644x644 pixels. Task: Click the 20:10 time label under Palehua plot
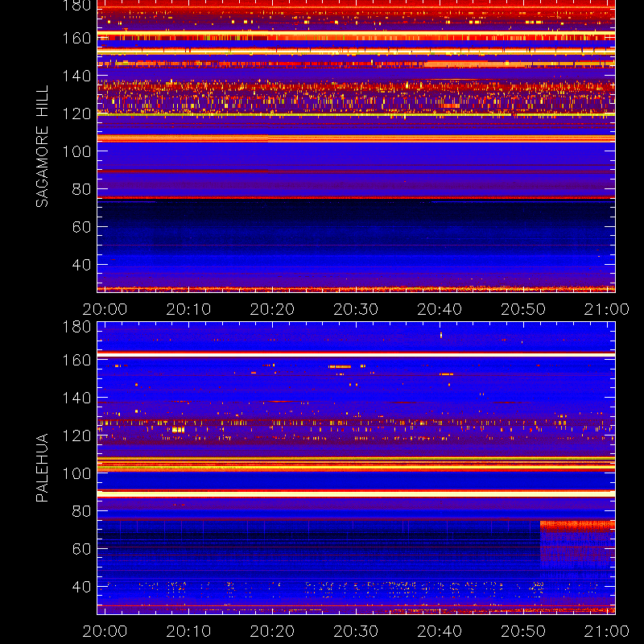pos(188,631)
